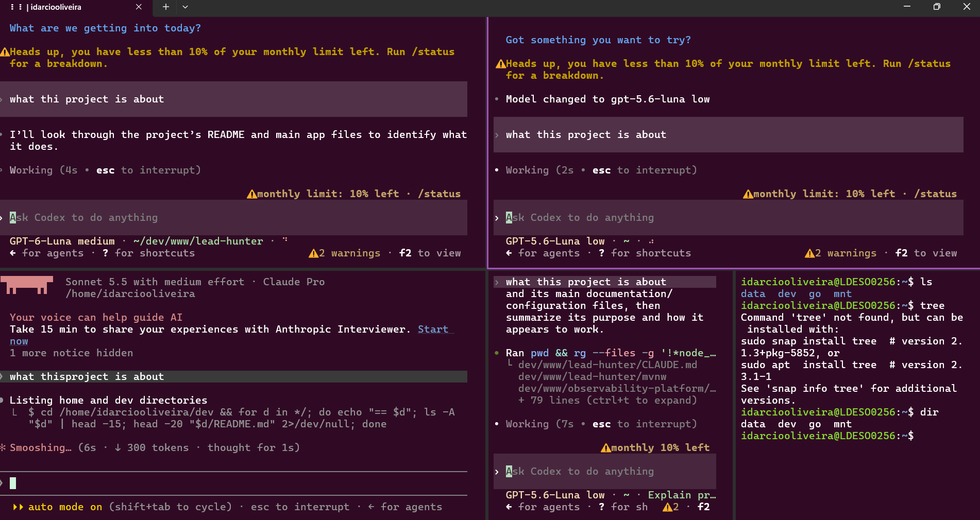Click 'data' in the ls command output
The height and width of the screenshot is (520, 980).
point(753,294)
